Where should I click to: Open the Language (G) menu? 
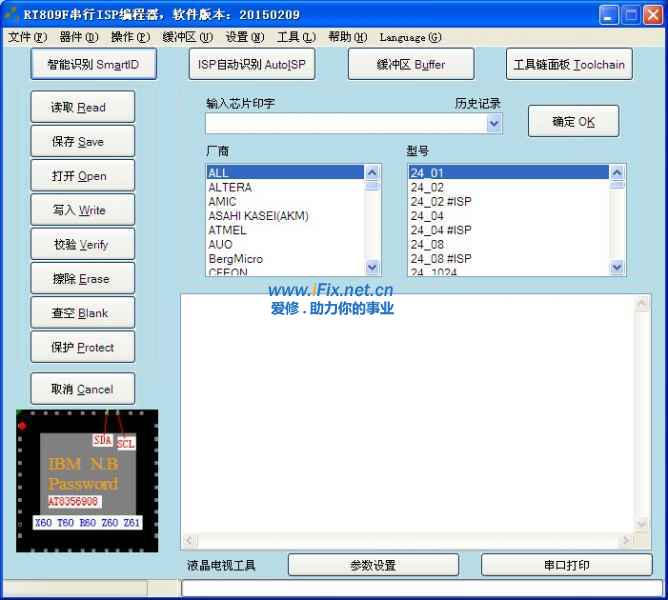(410, 37)
